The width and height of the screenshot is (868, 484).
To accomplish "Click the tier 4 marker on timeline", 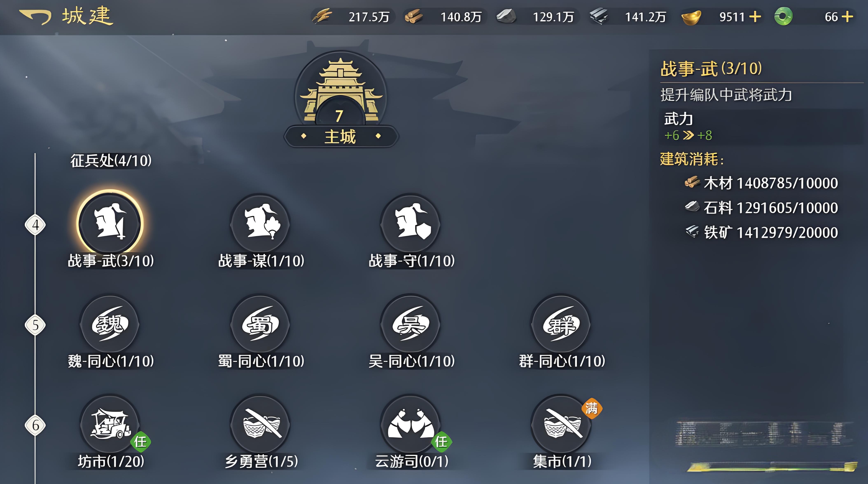I will pyautogui.click(x=35, y=225).
